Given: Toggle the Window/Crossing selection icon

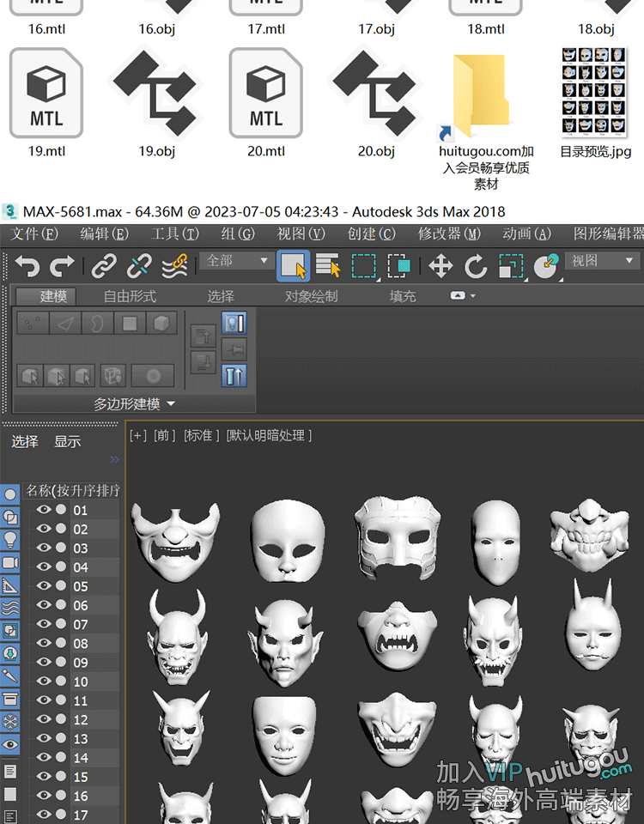Looking at the screenshot, I should (x=398, y=266).
